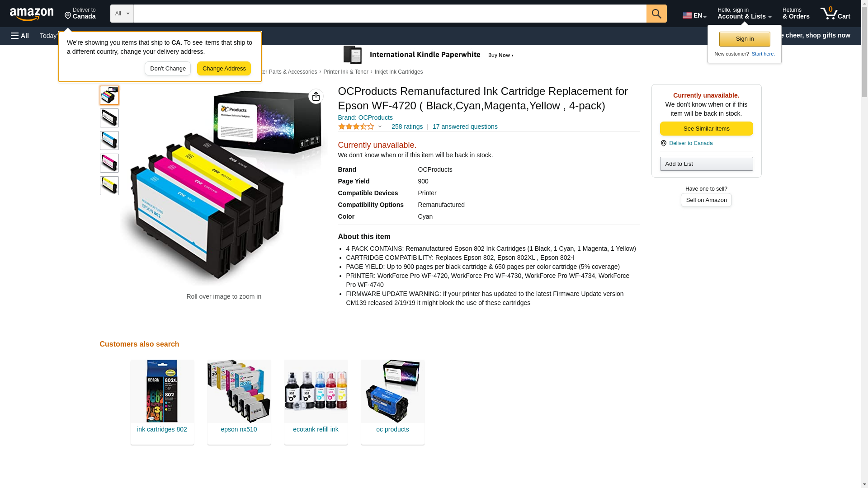The width and height of the screenshot is (868, 488).
Task: Open the shopping cart icon
Action: tap(835, 14)
